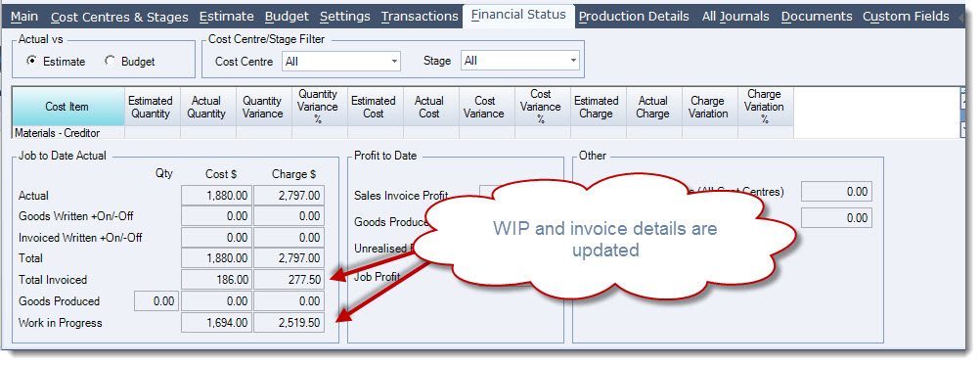980x365 pixels.
Task: Open the Documents tab
Action: [817, 17]
